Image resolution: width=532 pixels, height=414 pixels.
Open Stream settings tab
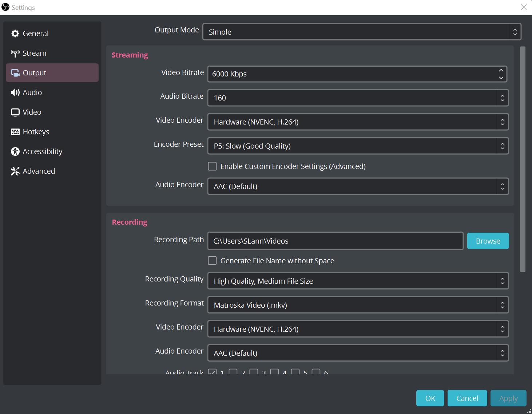[52, 53]
